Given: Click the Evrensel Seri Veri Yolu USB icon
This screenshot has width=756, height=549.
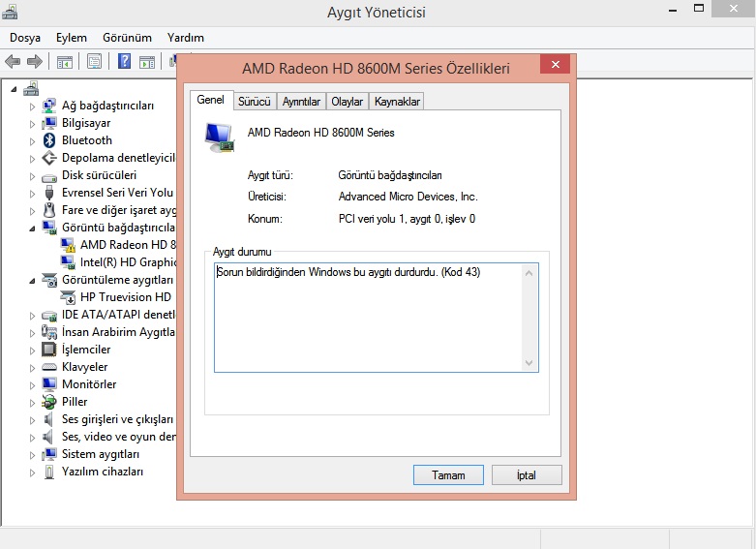Looking at the screenshot, I should click(x=49, y=193).
